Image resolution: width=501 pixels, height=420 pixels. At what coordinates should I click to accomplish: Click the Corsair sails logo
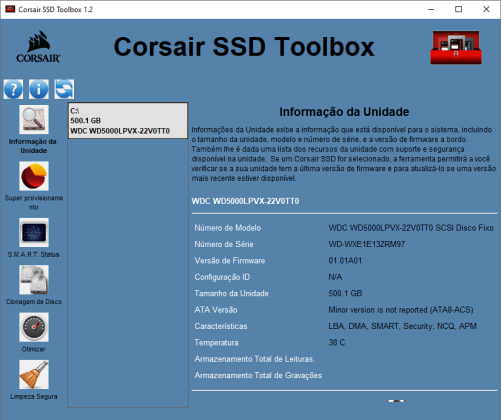pyautogui.click(x=38, y=47)
